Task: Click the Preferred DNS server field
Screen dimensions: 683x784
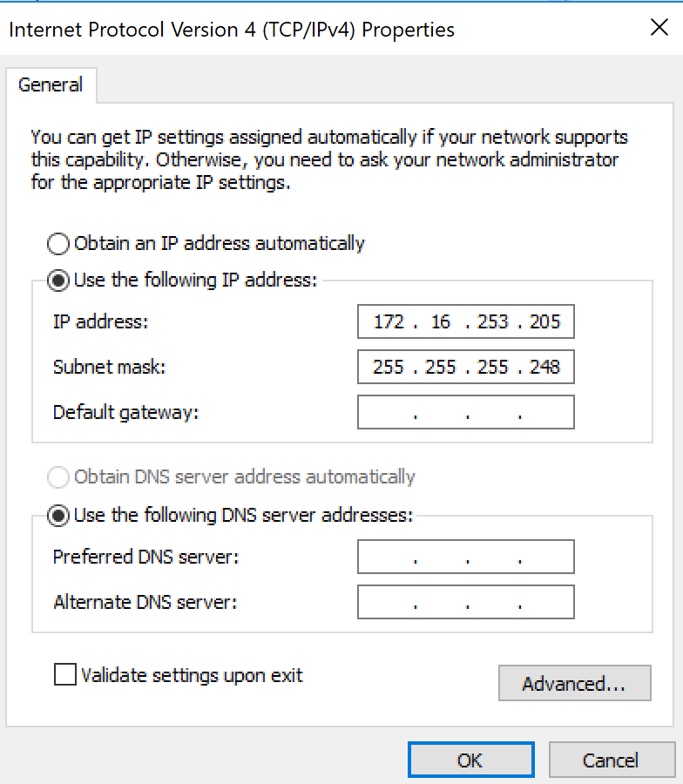Action: point(466,557)
